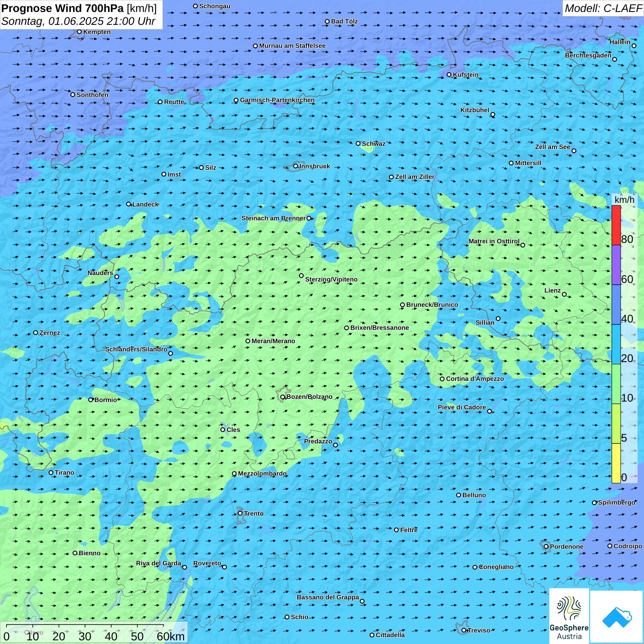Image resolution: width=644 pixels, height=644 pixels.
Task: Click the Pordenone city marker
Action: (x=546, y=546)
